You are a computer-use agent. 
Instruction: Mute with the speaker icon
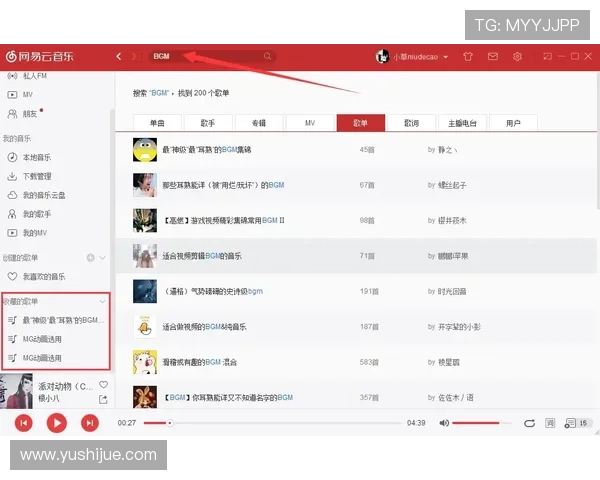pos(444,423)
